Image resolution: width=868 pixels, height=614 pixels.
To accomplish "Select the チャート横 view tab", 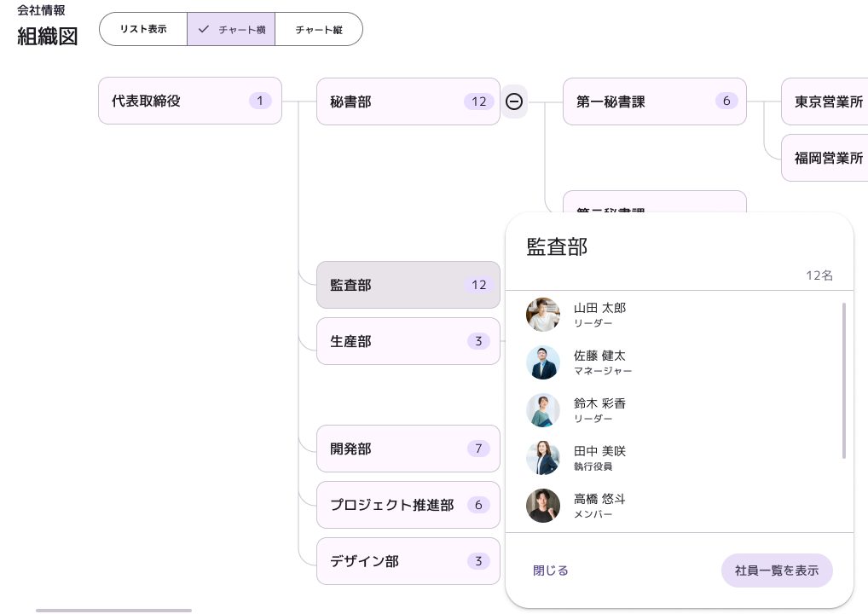I will tap(231, 29).
